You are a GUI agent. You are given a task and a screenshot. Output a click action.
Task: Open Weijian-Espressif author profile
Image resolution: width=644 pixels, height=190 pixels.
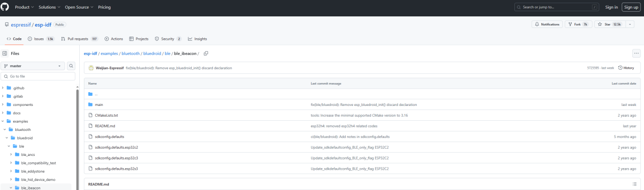(109, 68)
